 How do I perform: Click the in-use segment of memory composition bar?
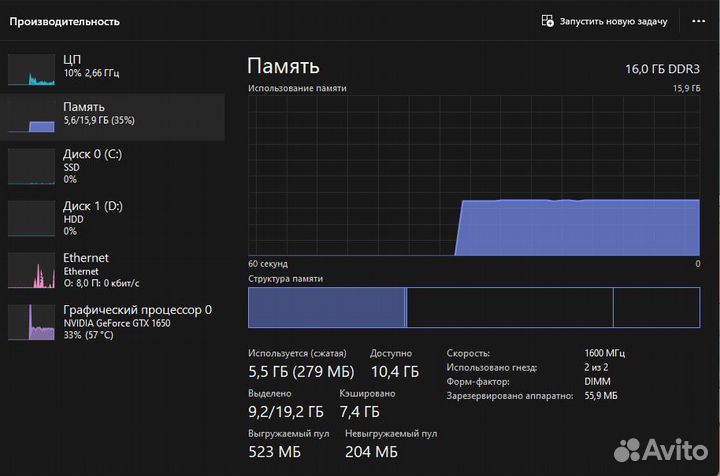[x=326, y=308]
